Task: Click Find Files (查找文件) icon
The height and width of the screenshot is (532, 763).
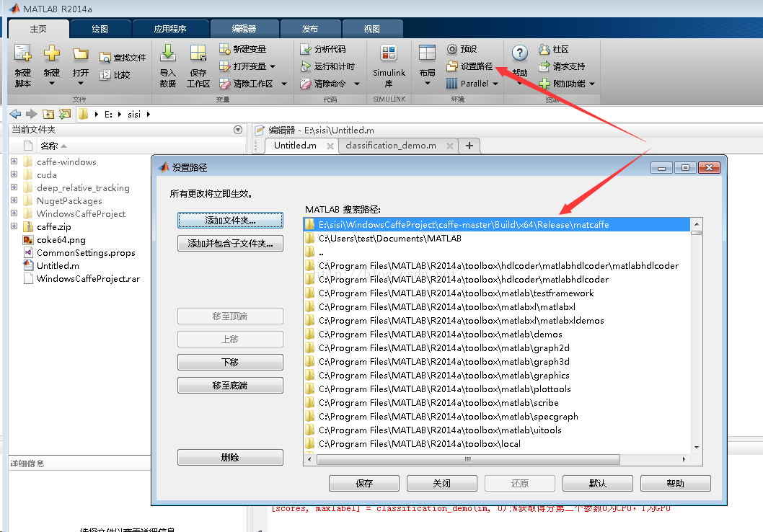Action: click(x=105, y=58)
